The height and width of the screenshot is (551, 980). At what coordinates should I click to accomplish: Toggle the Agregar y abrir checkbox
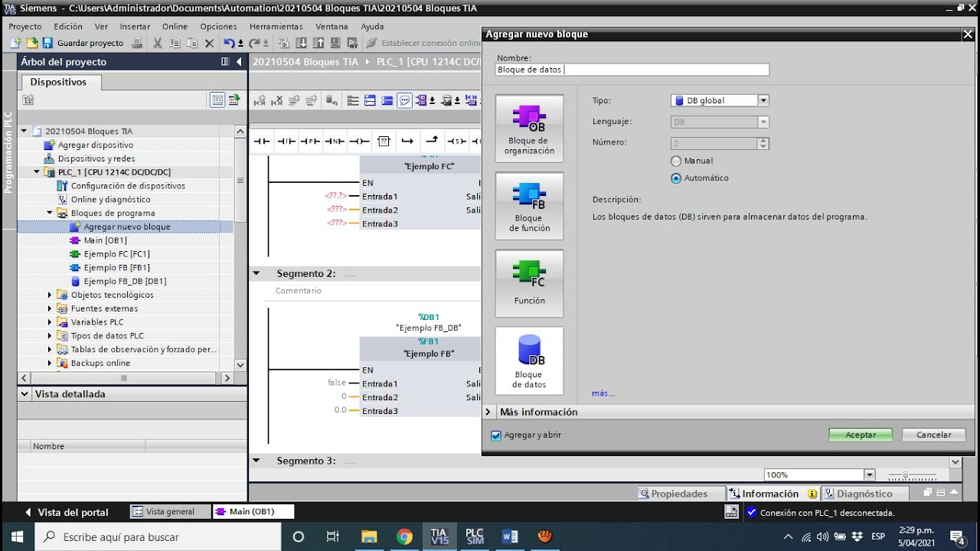click(x=496, y=435)
